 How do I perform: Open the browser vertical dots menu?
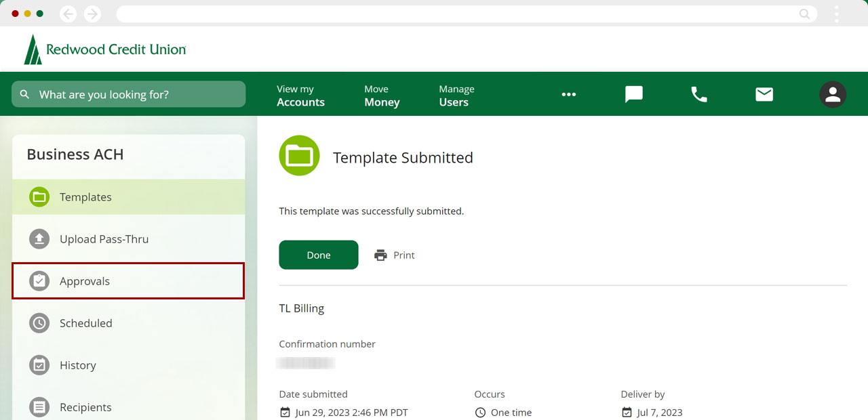pos(837,14)
